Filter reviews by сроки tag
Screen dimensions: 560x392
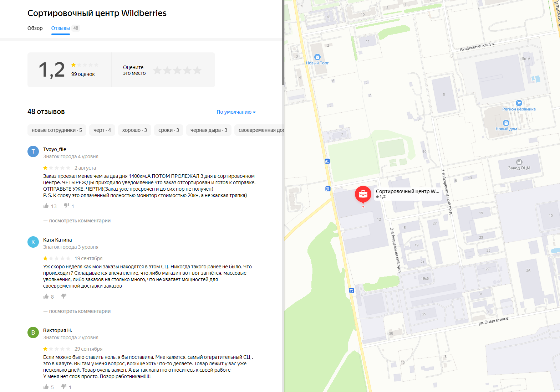169,130
